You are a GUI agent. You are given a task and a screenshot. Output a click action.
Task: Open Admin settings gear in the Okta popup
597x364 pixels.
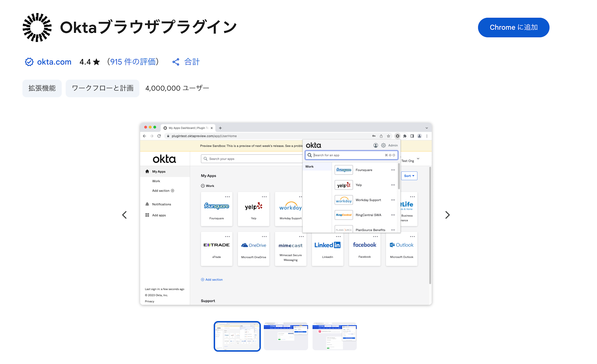[383, 145]
